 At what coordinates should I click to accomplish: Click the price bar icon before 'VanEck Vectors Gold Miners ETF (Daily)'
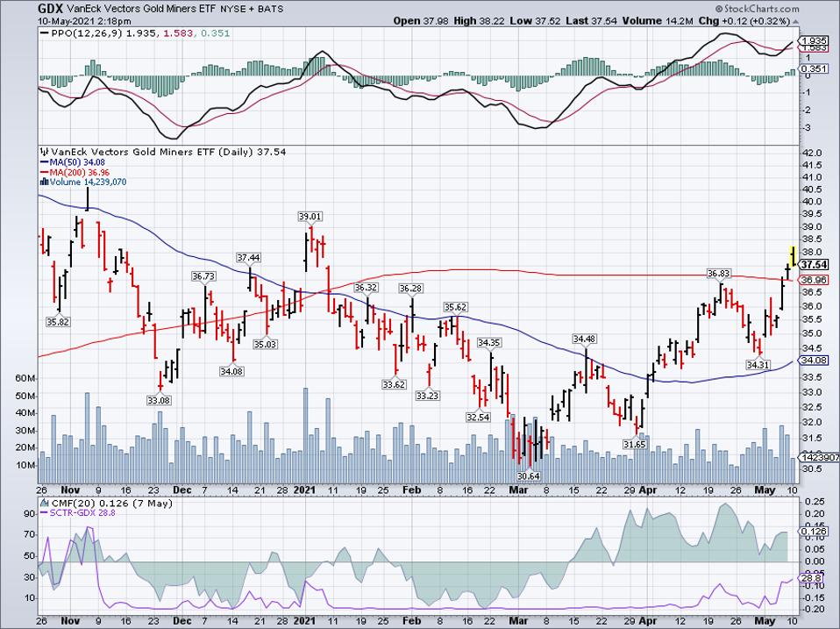click(x=44, y=152)
